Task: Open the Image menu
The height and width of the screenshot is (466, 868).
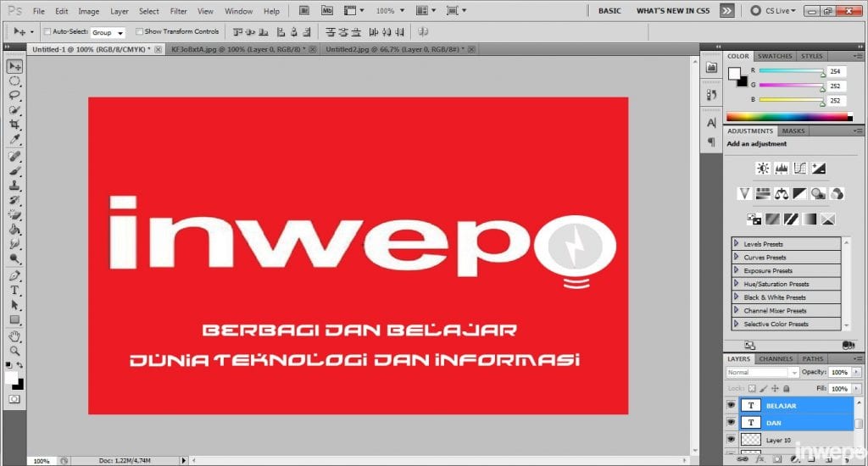Action: click(88, 11)
